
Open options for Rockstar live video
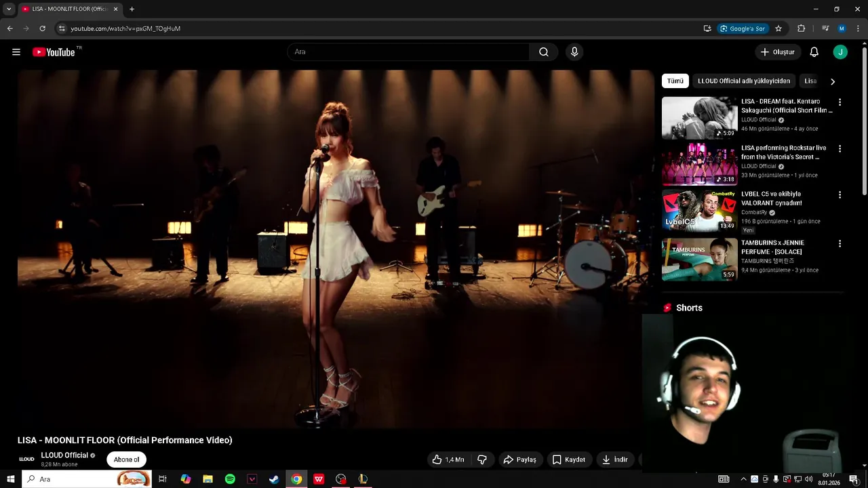840,148
